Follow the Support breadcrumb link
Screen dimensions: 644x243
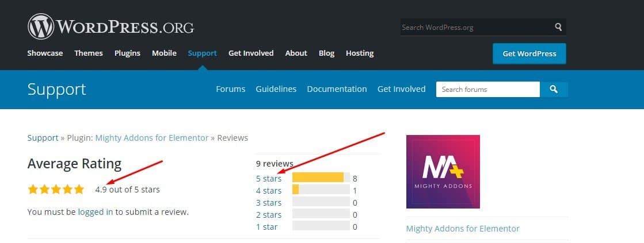(43, 138)
